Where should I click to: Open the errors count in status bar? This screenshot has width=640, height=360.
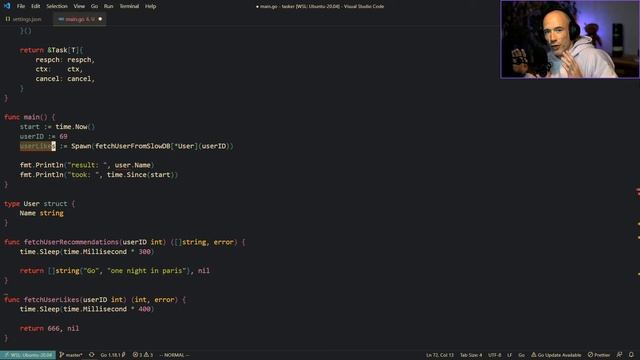[x=138, y=355]
